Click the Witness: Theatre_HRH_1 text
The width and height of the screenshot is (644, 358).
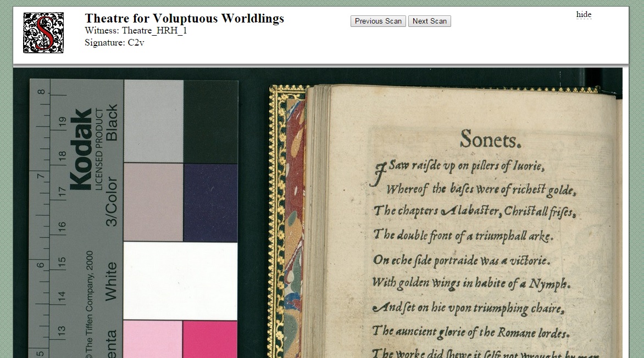[x=136, y=31]
